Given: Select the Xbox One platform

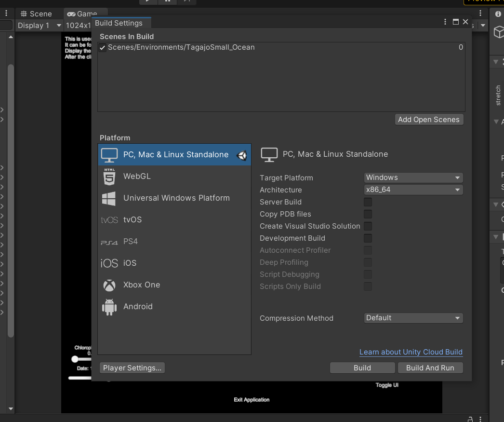Looking at the screenshot, I should tap(174, 285).
